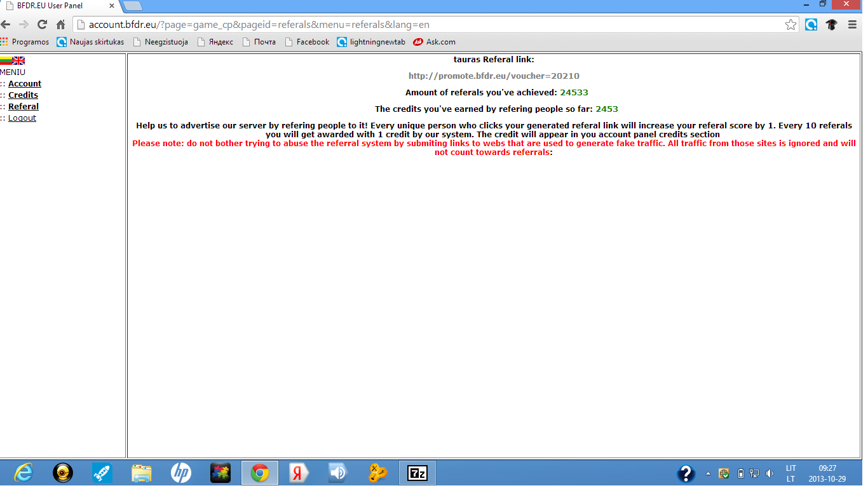Reload the page with refresh icon
This screenshot has height=488, width=868.
click(x=43, y=25)
